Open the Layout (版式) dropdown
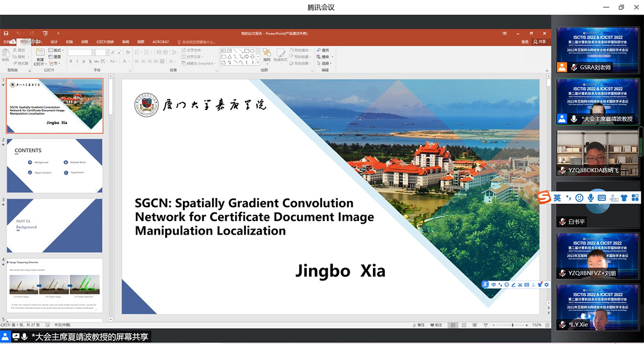The image size is (644, 344). click(x=56, y=50)
